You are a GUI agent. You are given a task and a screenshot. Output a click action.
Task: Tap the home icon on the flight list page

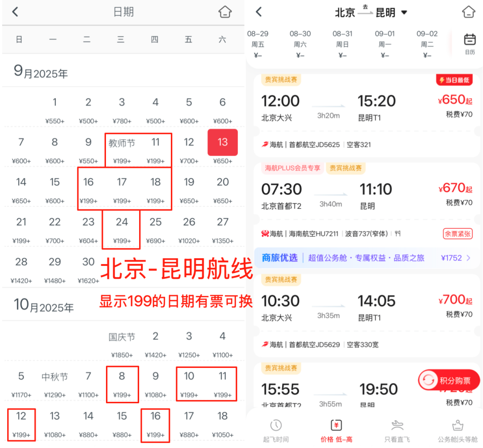(468, 12)
